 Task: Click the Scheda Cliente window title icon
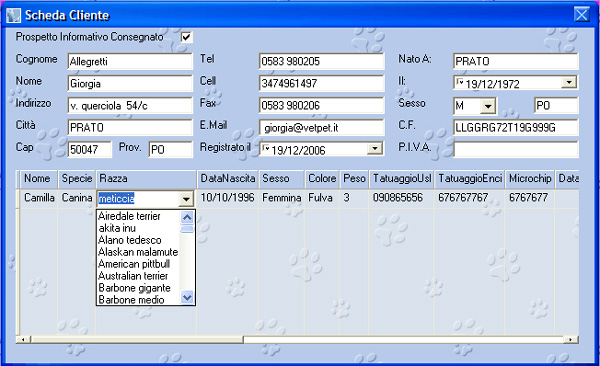tap(13, 16)
